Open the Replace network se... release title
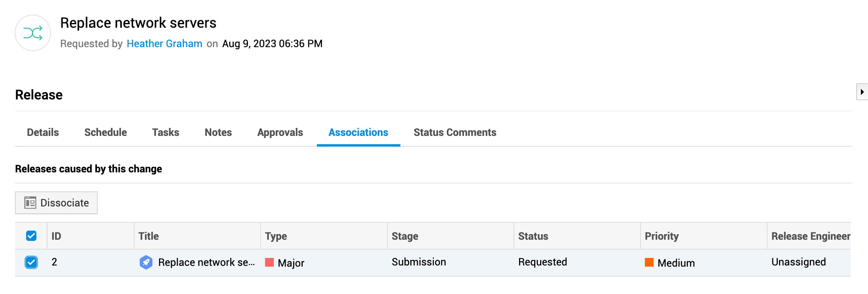This screenshot has height=294, width=868. click(207, 262)
